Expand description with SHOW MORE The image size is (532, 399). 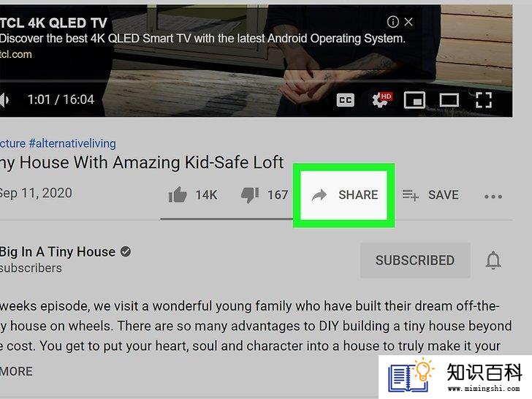tap(16, 371)
